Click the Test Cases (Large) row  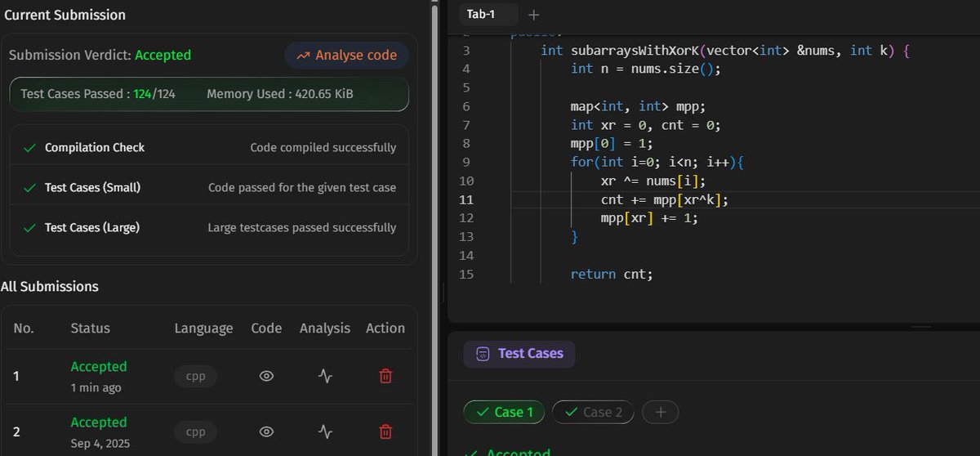click(x=209, y=228)
